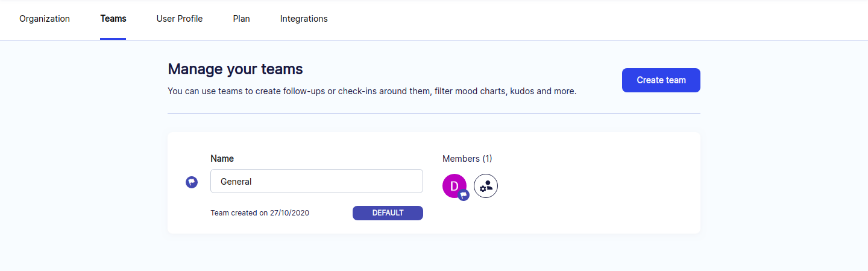Click the Manage your teams heading
The image size is (868, 271).
pyautogui.click(x=235, y=69)
